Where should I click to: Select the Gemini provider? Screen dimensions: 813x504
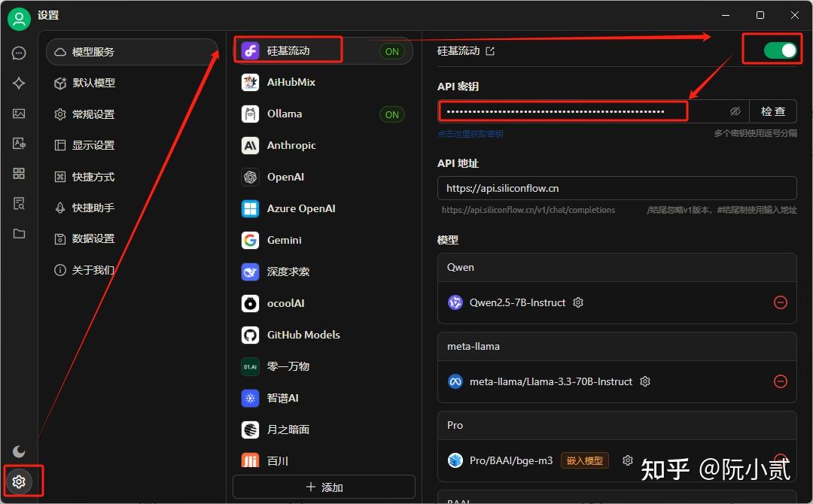[x=323, y=241]
